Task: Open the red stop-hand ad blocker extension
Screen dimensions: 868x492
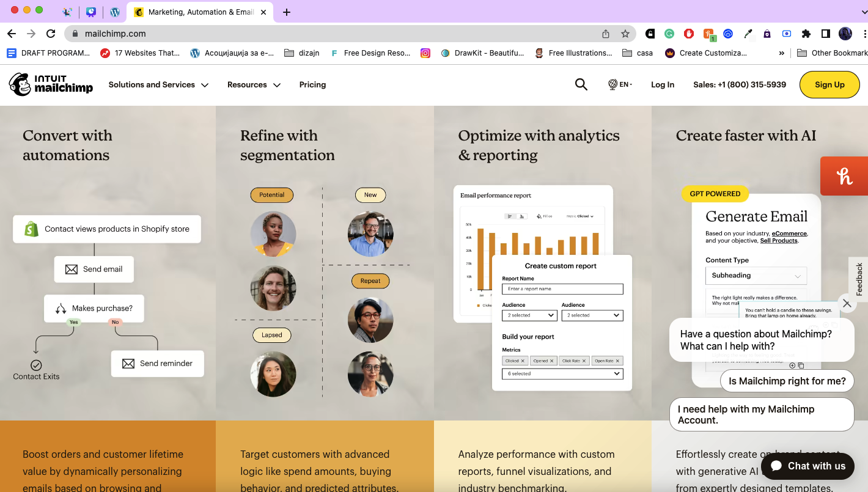Action: pyautogui.click(x=689, y=34)
